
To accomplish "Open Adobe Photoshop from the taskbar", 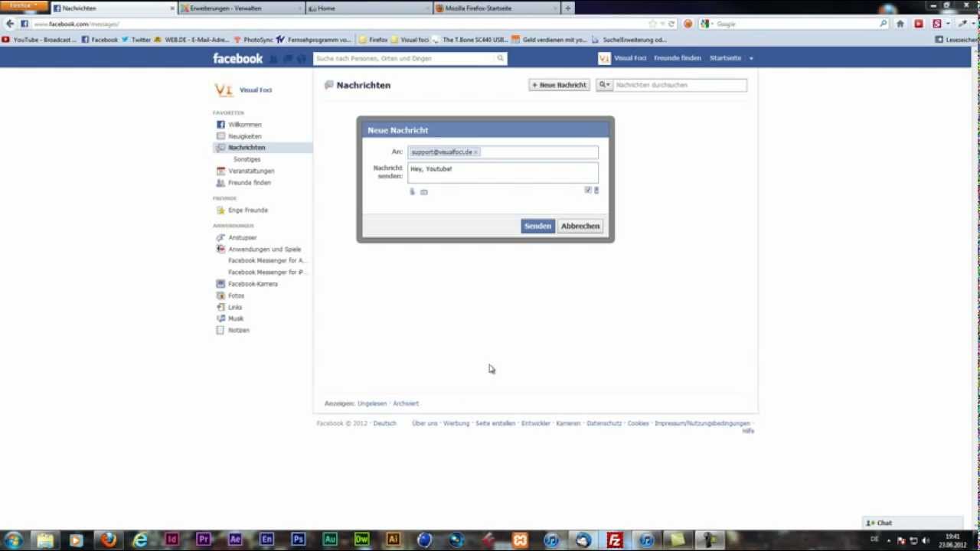I will click(298, 540).
